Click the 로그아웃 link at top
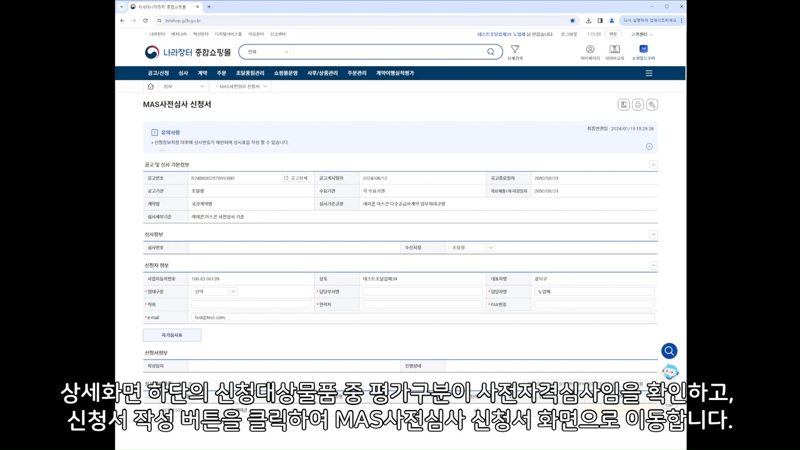This screenshot has height=450, width=800. pos(569,34)
